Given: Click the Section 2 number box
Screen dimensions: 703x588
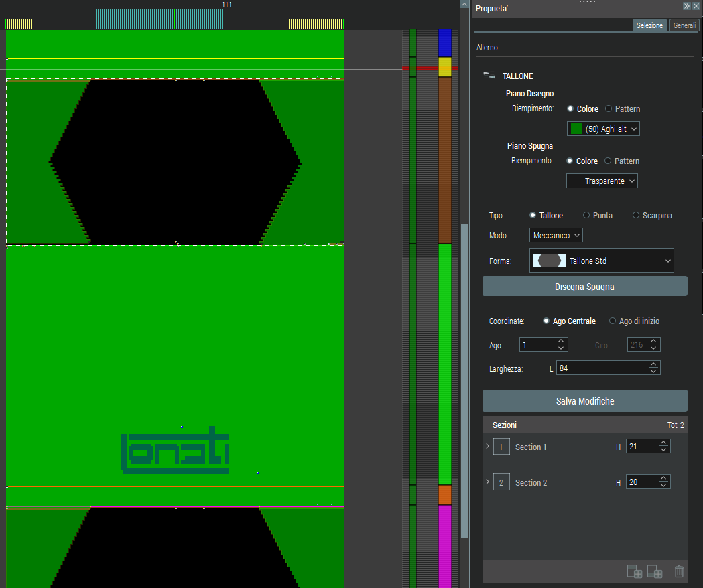Looking at the screenshot, I should click(x=501, y=482).
